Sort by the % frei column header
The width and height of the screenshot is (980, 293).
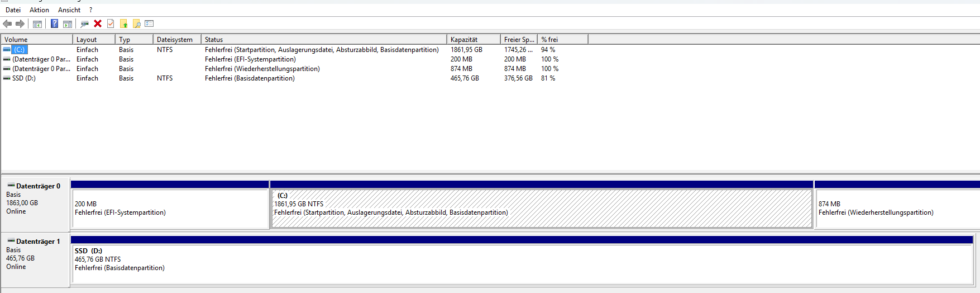click(563, 40)
